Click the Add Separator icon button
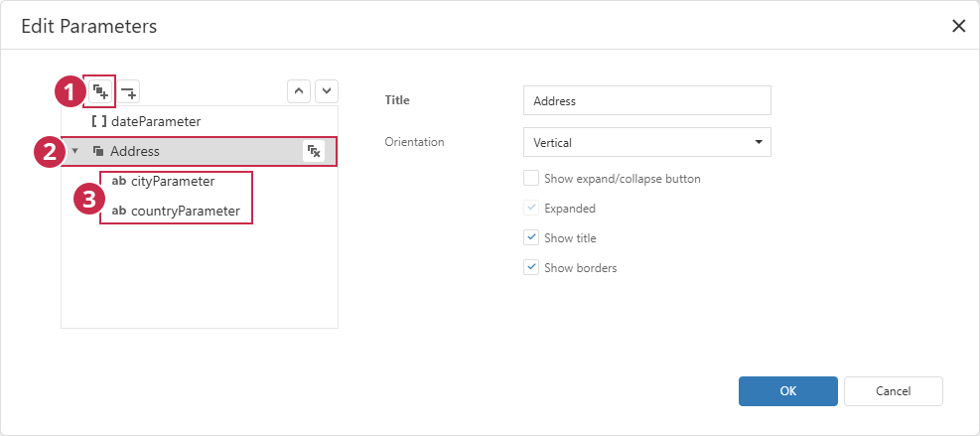The height and width of the screenshot is (436, 980). point(129,92)
